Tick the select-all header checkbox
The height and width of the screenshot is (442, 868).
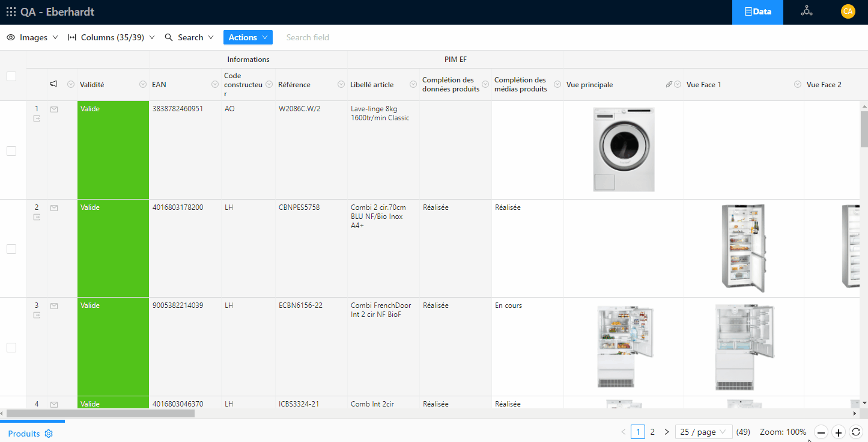point(11,76)
